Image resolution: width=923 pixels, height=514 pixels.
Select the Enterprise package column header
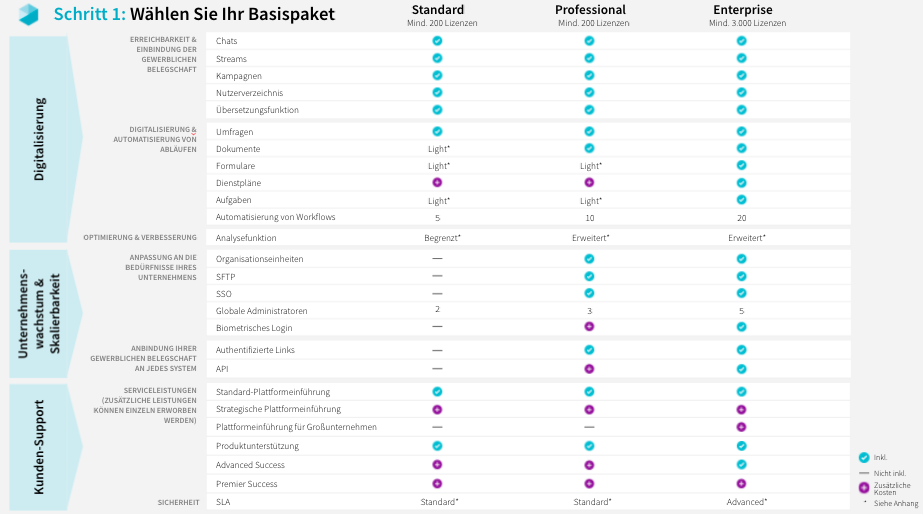tap(742, 10)
